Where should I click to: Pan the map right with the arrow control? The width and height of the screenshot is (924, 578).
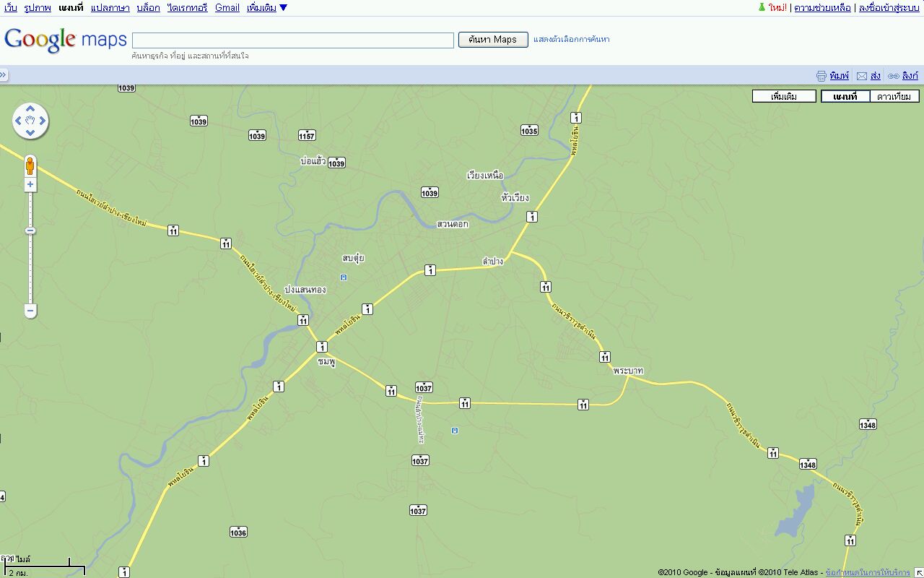point(43,121)
